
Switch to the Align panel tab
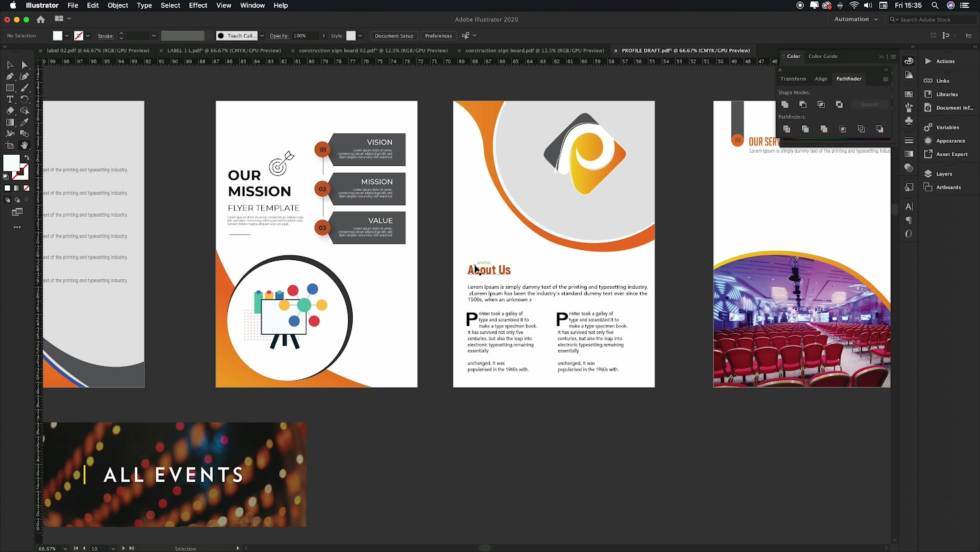tap(821, 79)
